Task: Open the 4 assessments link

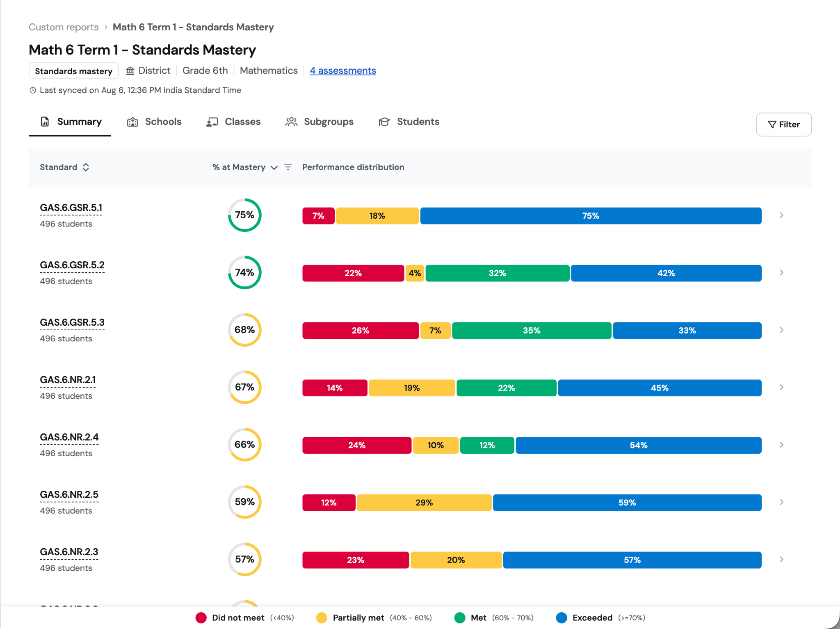Action: 343,71
